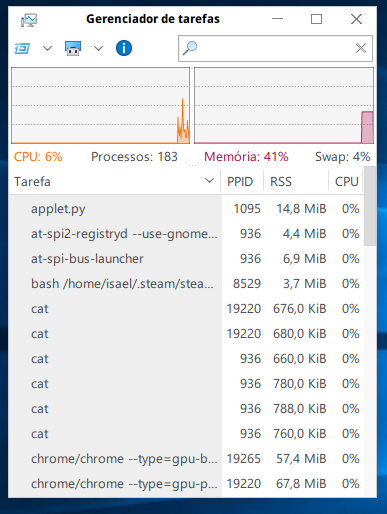
Task: Click the magnifier icon in search box
Action: [190, 49]
